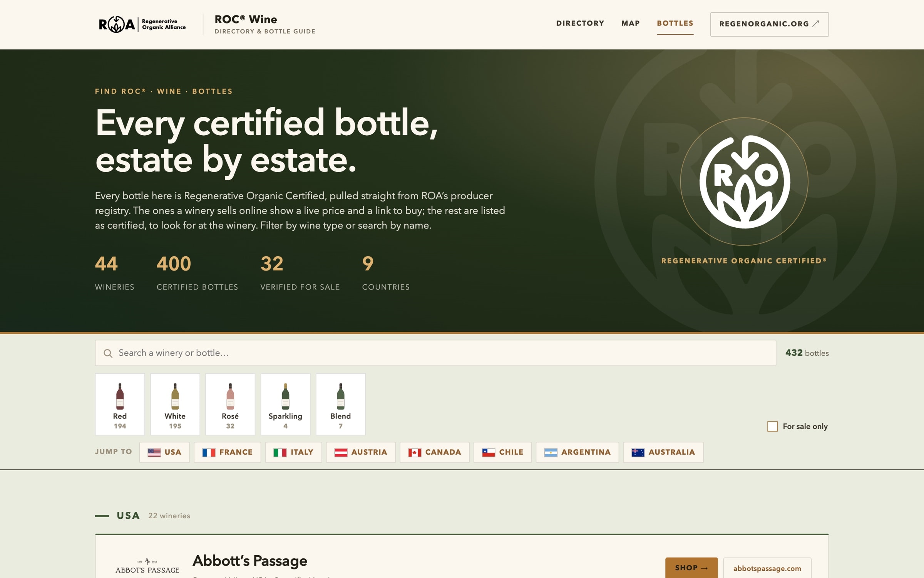
Task: Open the Map nav tab
Action: tap(630, 23)
